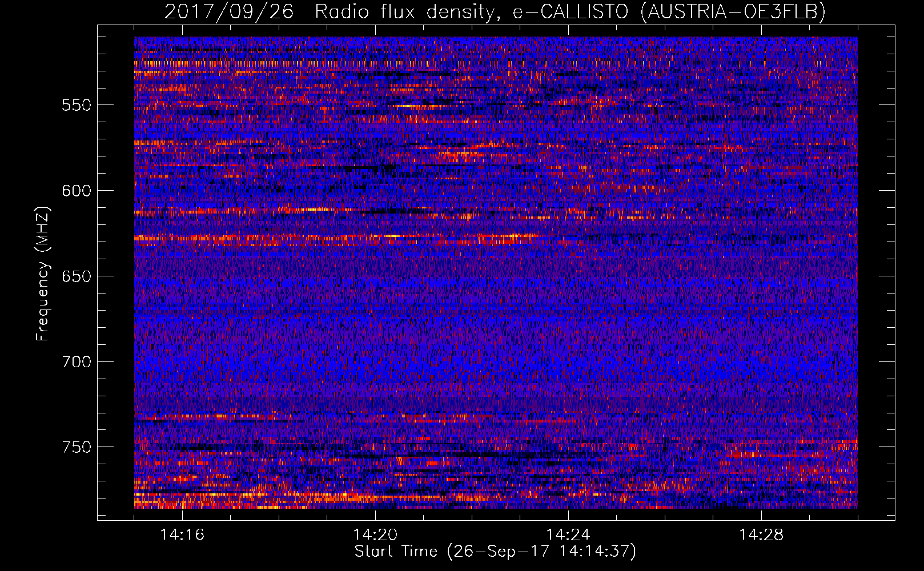Click the 700 frequency tick label
Image resolution: width=924 pixels, height=571 pixels.
77,362
